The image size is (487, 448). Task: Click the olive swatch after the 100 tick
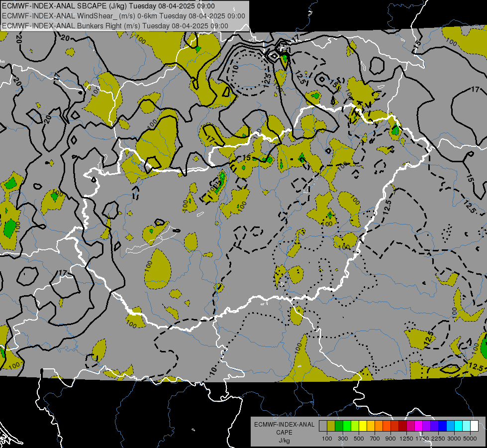[331, 426]
